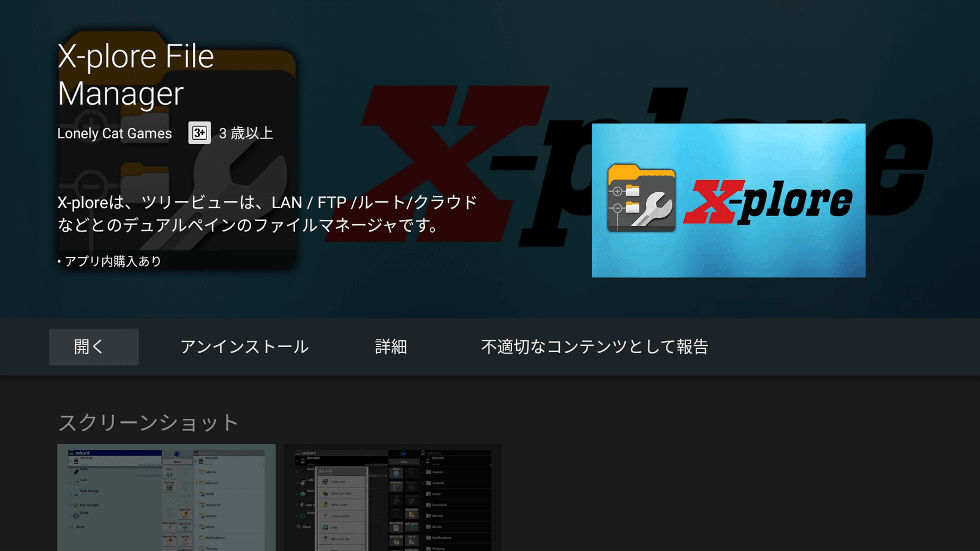Click the red X-plore logo text in the blue banner
Viewport: 980px width, 551px height.
click(x=768, y=201)
